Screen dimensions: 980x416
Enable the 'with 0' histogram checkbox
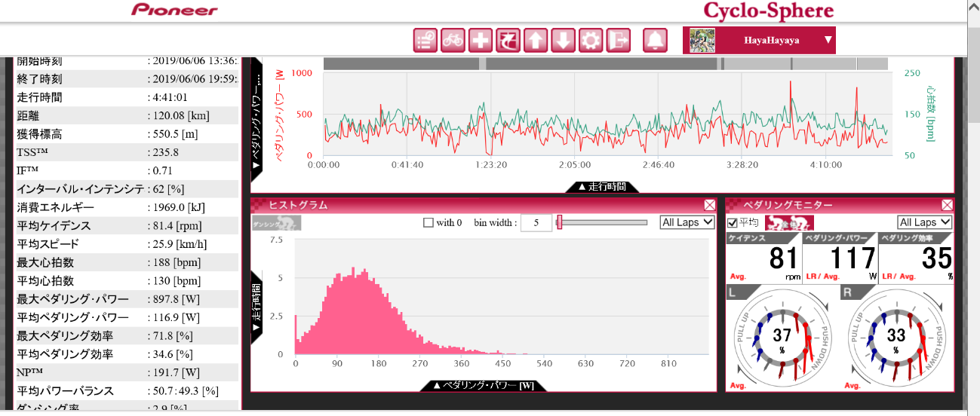tap(429, 222)
